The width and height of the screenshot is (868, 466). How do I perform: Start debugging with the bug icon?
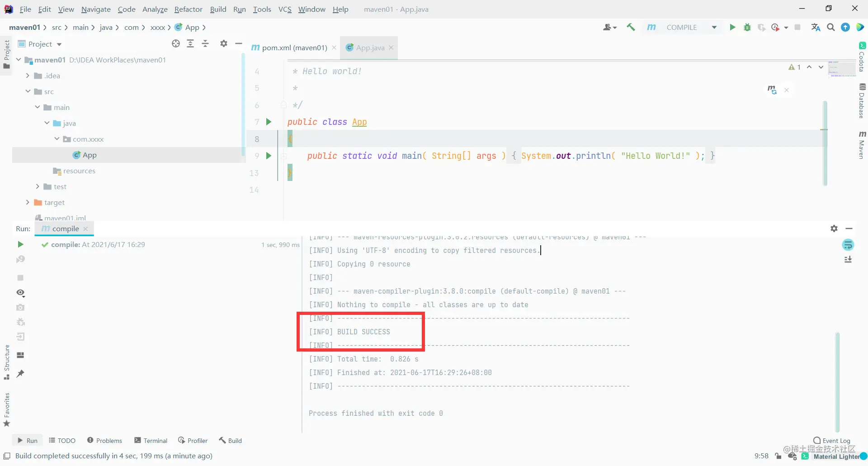pos(747,27)
